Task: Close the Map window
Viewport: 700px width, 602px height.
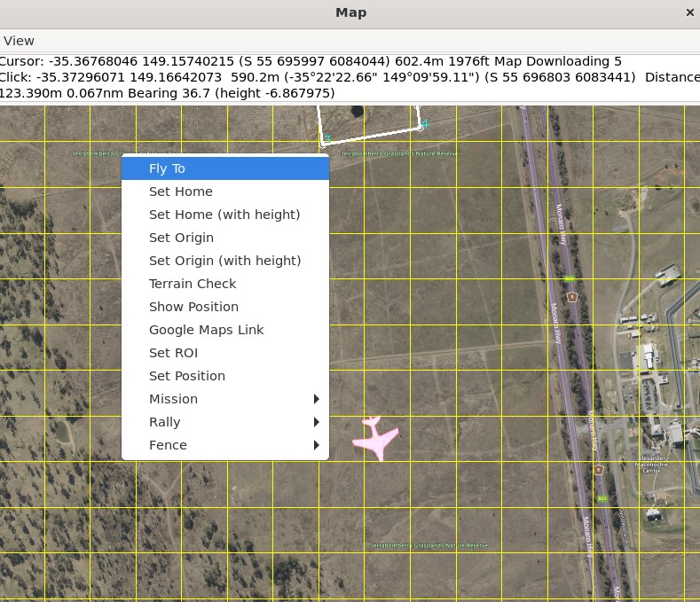Action: pyautogui.click(x=689, y=12)
